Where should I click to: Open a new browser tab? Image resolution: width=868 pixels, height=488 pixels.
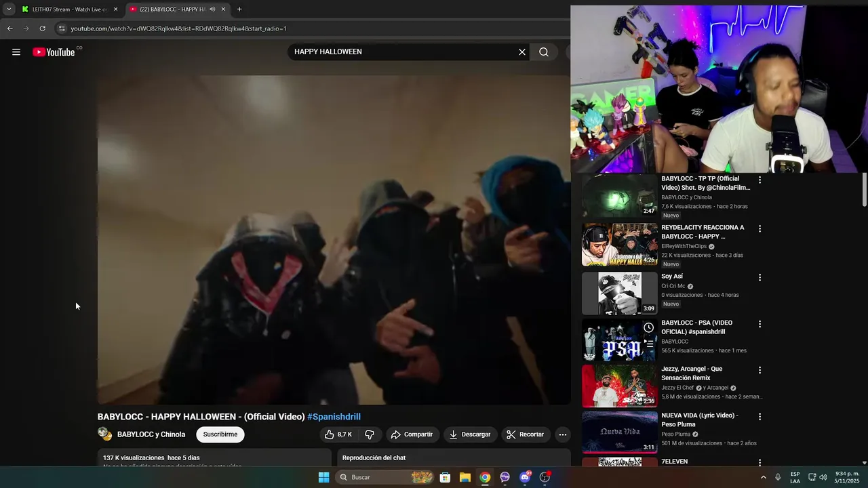(239, 9)
